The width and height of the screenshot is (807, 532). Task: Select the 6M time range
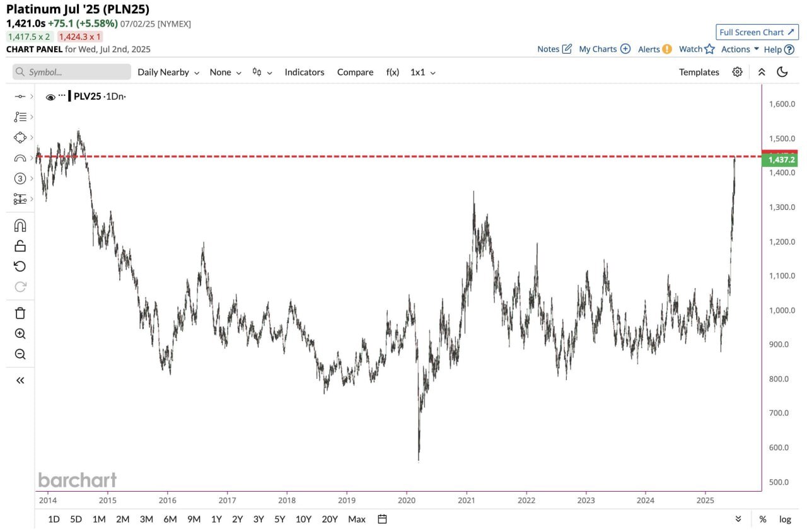(x=170, y=519)
